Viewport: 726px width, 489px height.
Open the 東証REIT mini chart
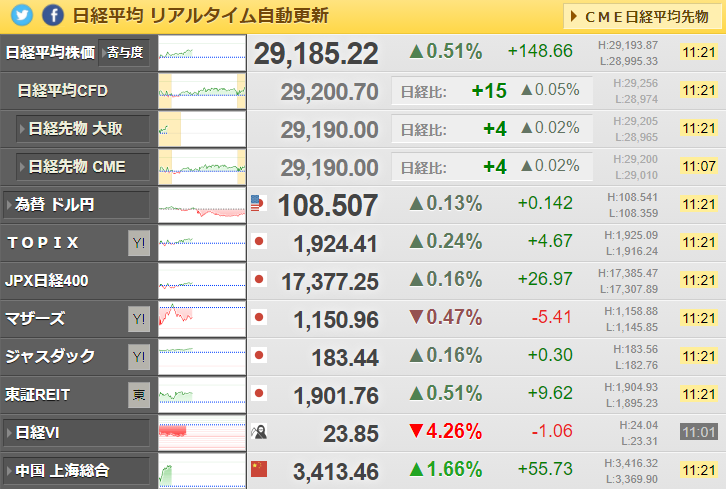tap(202, 395)
